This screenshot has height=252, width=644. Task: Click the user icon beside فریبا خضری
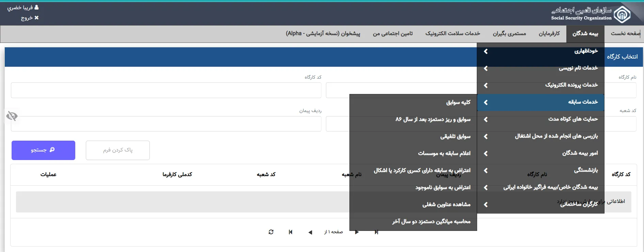tap(37, 7)
